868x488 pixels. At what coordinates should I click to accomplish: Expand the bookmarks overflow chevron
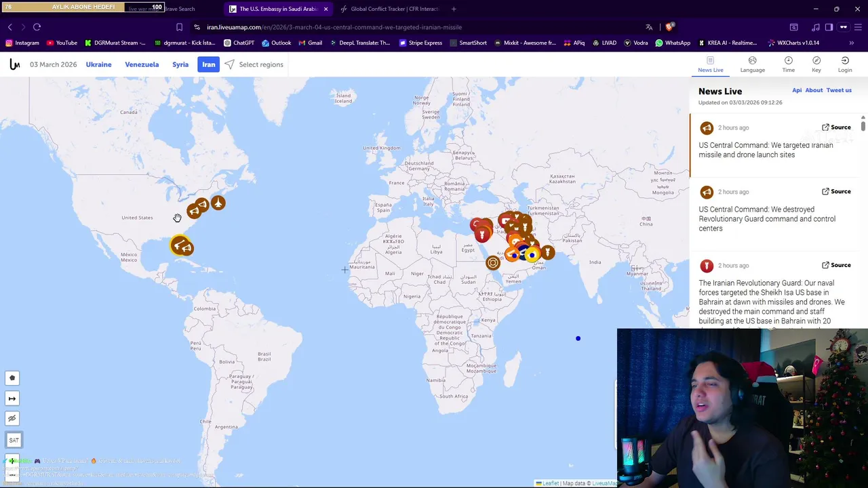pos(851,43)
